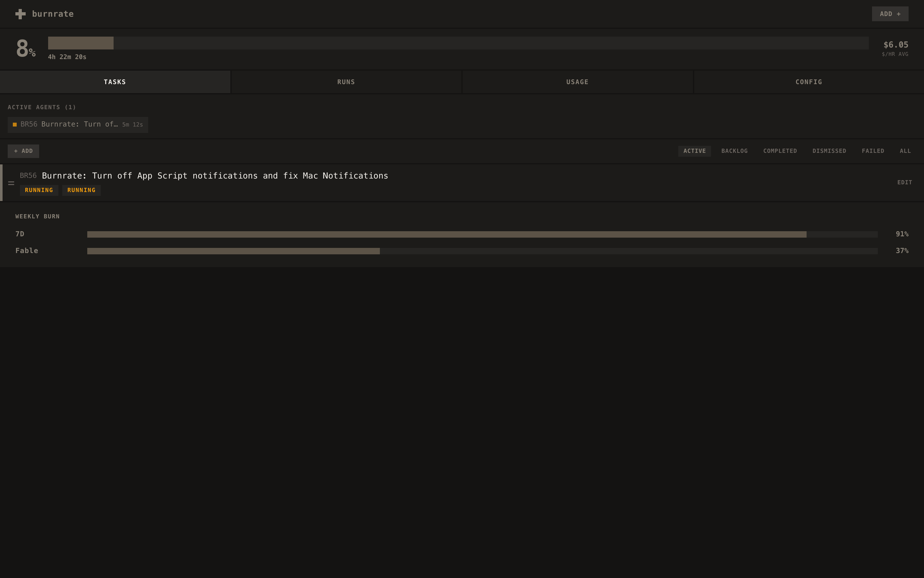Screen dimensions: 924x578
Task: Click the top-right ADD + button
Action: click(890, 14)
